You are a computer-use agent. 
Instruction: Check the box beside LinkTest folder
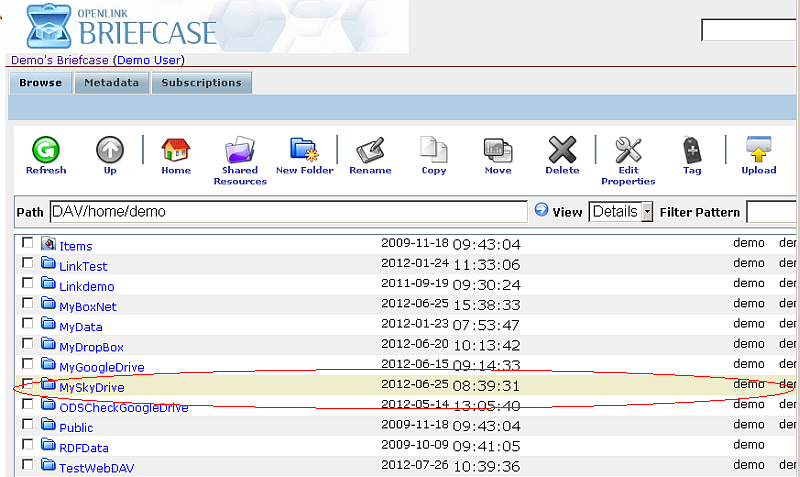tap(28, 263)
